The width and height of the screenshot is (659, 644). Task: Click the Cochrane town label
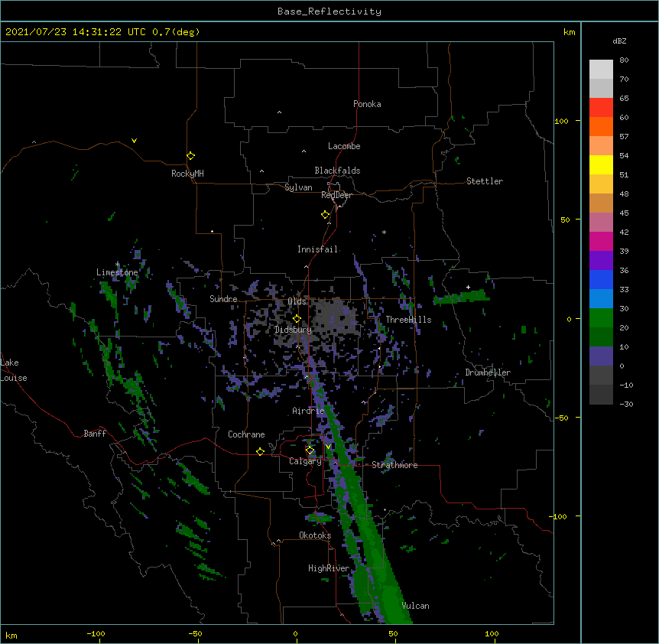246,434
